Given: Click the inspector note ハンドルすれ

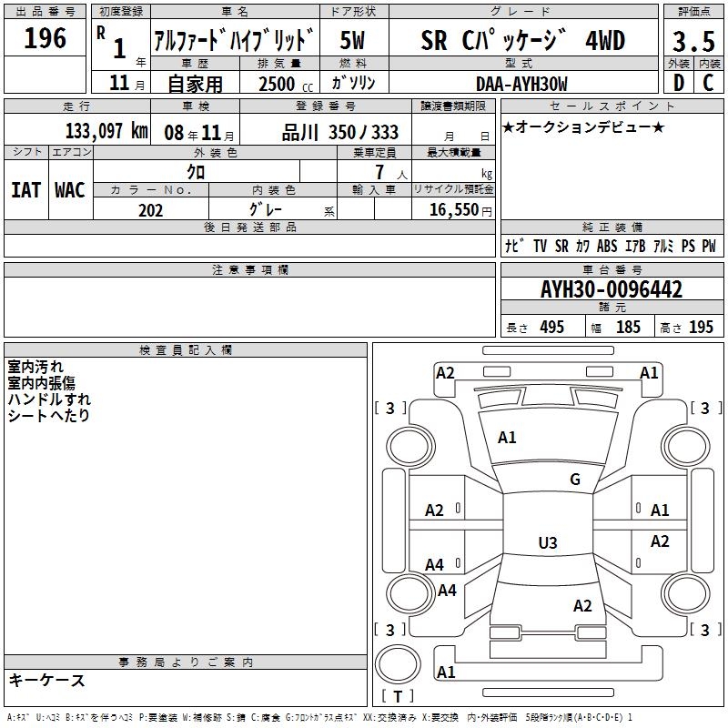Looking at the screenshot, I should (49, 399).
